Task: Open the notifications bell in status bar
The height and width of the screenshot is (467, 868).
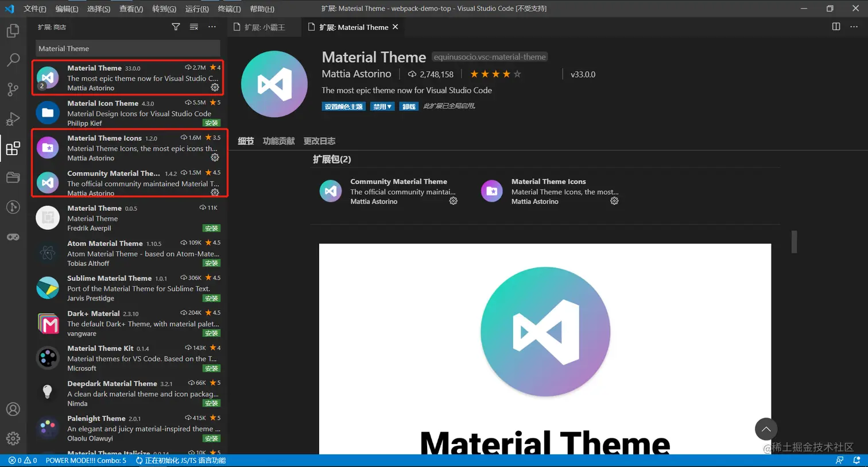Action: click(857, 461)
